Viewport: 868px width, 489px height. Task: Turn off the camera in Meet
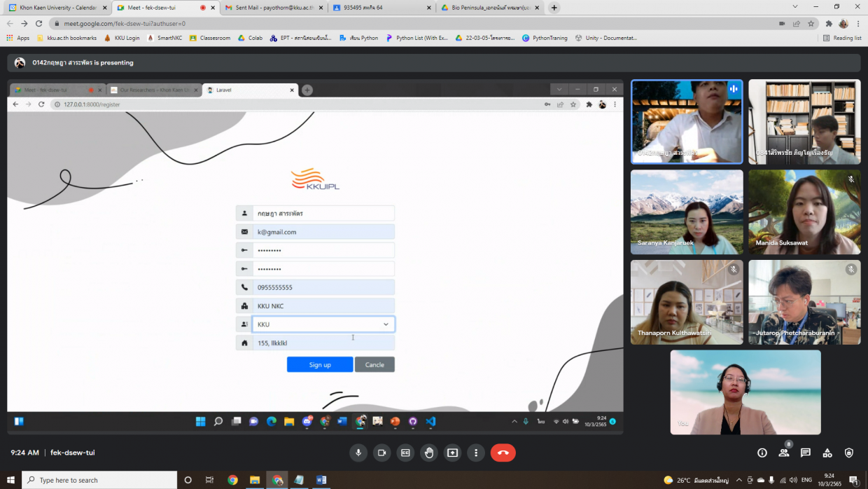[x=381, y=453]
